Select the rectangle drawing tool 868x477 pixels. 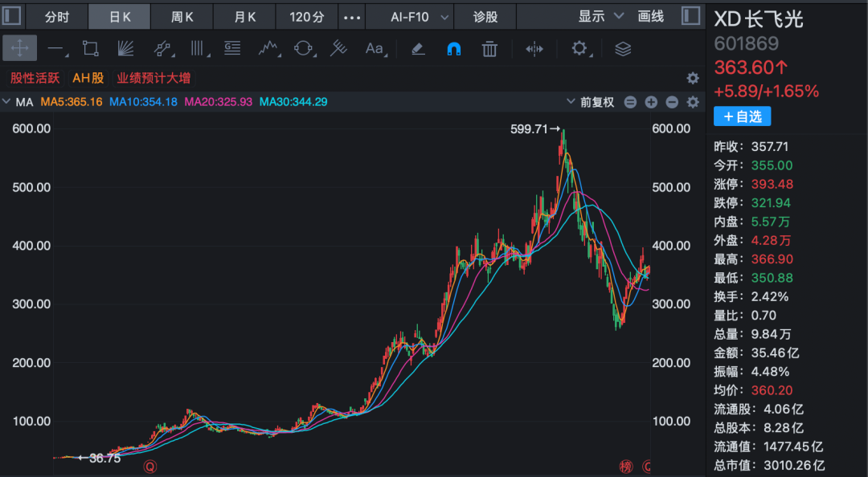pyautogui.click(x=90, y=49)
